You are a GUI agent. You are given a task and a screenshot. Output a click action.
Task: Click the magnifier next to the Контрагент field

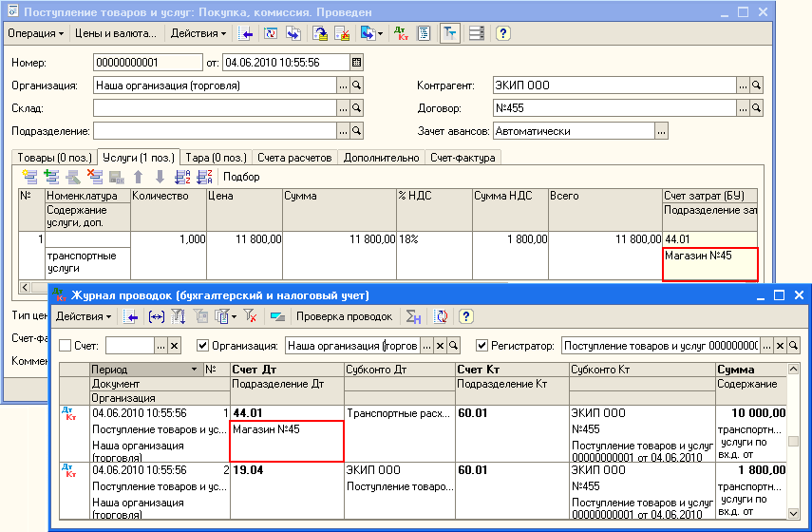tap(757, 85)
